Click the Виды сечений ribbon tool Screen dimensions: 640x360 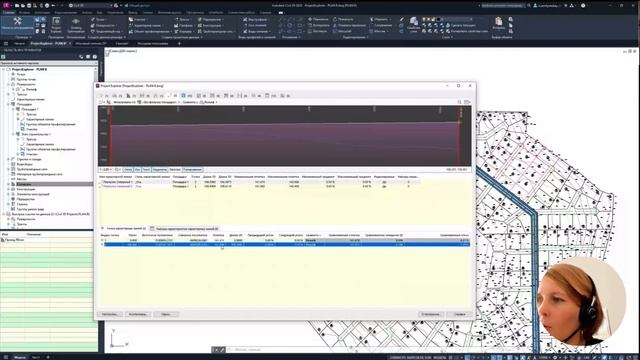[x=256, y=31]
